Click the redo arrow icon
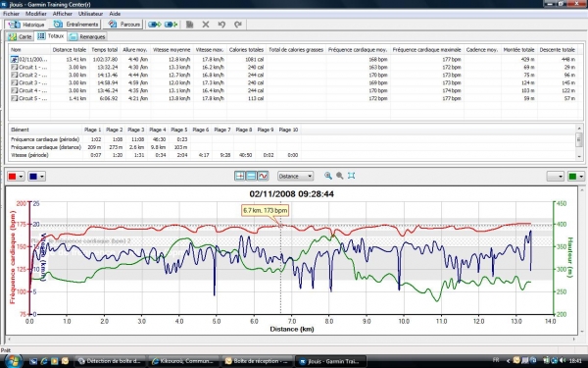Image resolution: width=588 pixels, height=368 pixels. click(x=238, y=25)
